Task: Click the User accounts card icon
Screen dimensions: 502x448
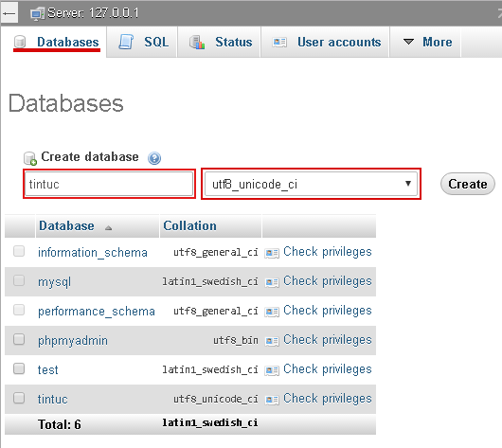Action: point(279,43)
